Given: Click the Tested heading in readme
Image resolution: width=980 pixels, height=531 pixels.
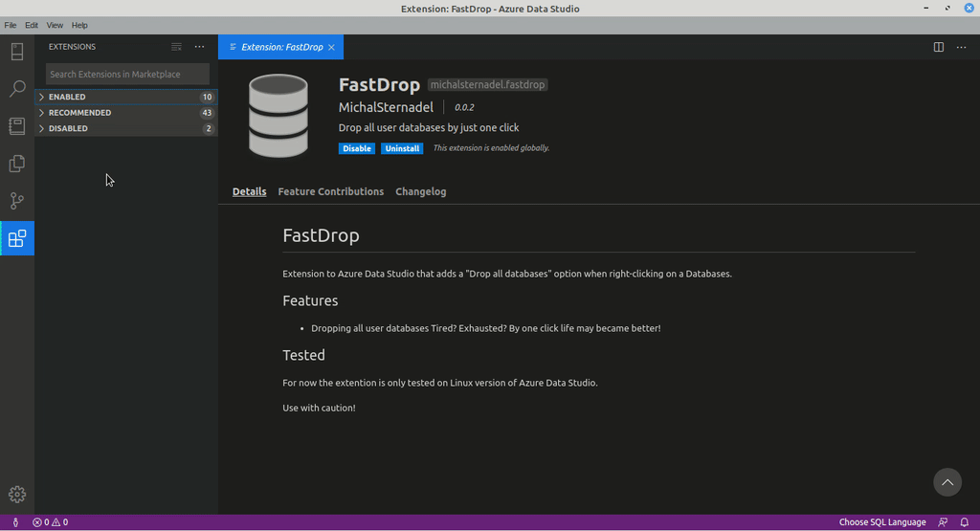Looking at the screenshot, I should coord(303,355).
